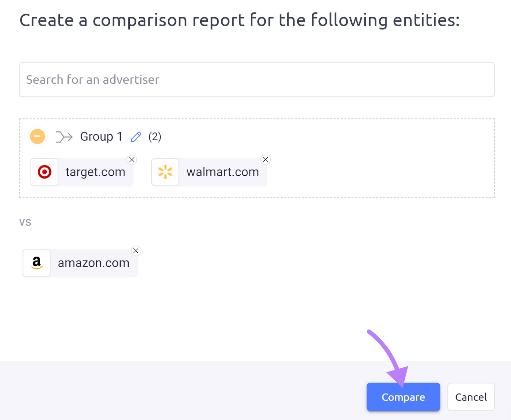Select the walmart.com advertiser chip
Screen dimensions: 511x420
tap(222, 172)
